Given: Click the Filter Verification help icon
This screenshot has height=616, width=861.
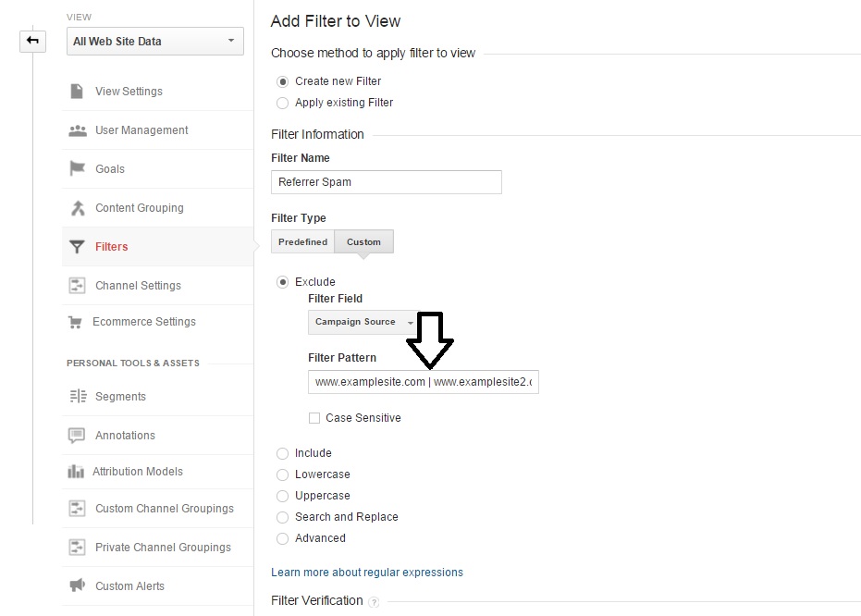Looking at the screenshot, I should tap(374, 602).
